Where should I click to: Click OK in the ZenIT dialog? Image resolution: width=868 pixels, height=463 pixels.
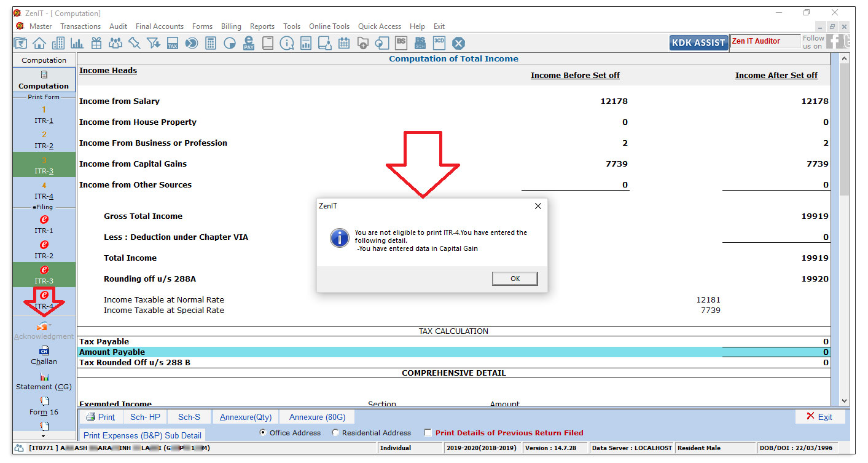click(515, 279)
